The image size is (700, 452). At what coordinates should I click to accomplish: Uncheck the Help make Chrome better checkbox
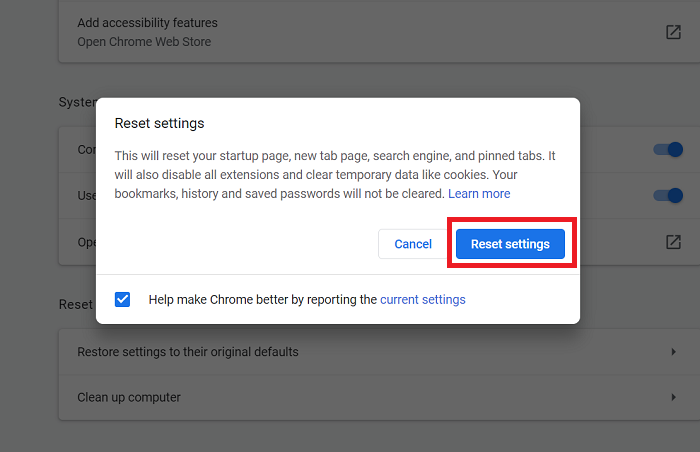coord(122,299)
